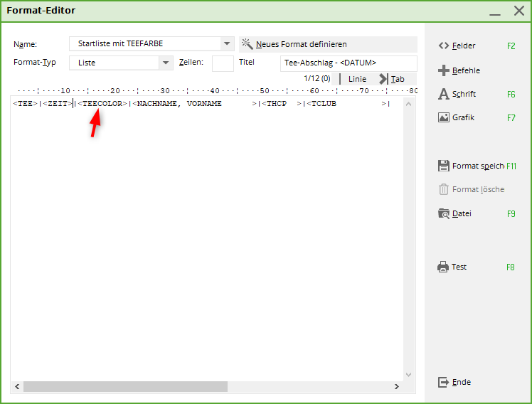
Task: Click the <ZEIT> field text
Action: click(58, 103)
